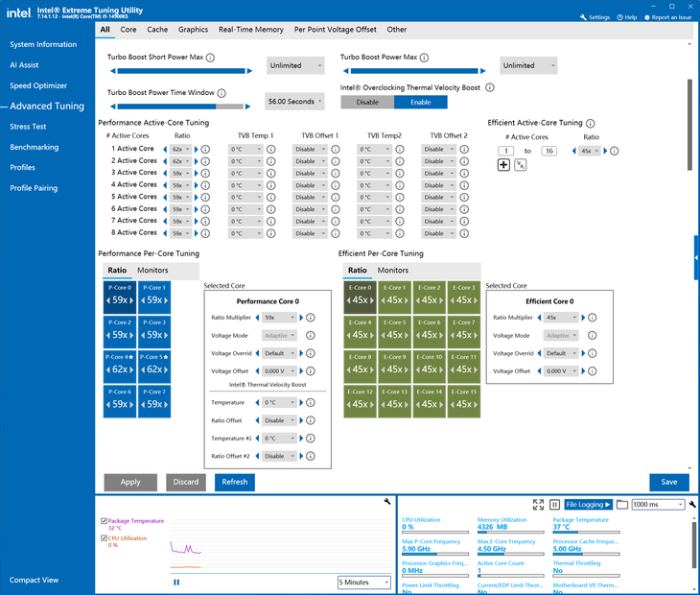Click the efficient active cores end field 16
The height and width of the screenshot is (595, 700).
(x=549, y=151)
